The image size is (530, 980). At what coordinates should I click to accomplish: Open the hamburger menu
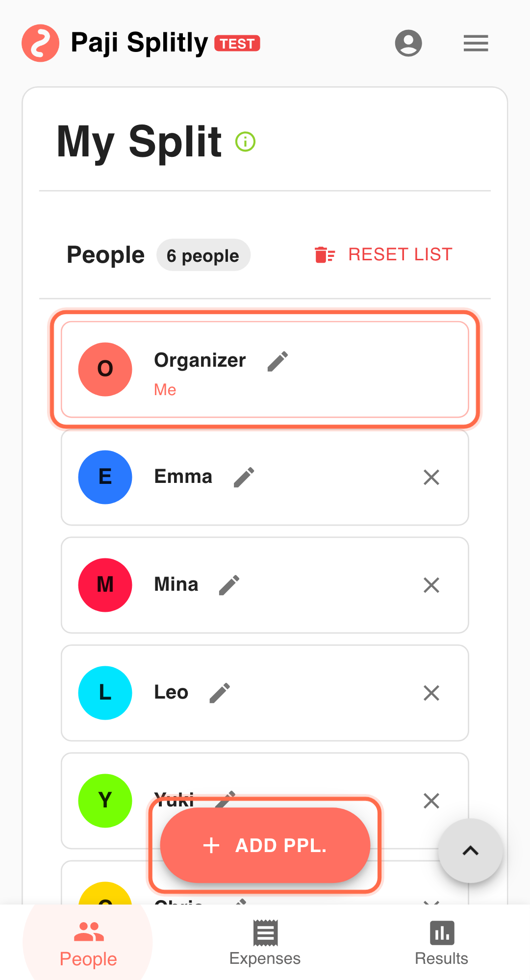(x=475, y=43)
